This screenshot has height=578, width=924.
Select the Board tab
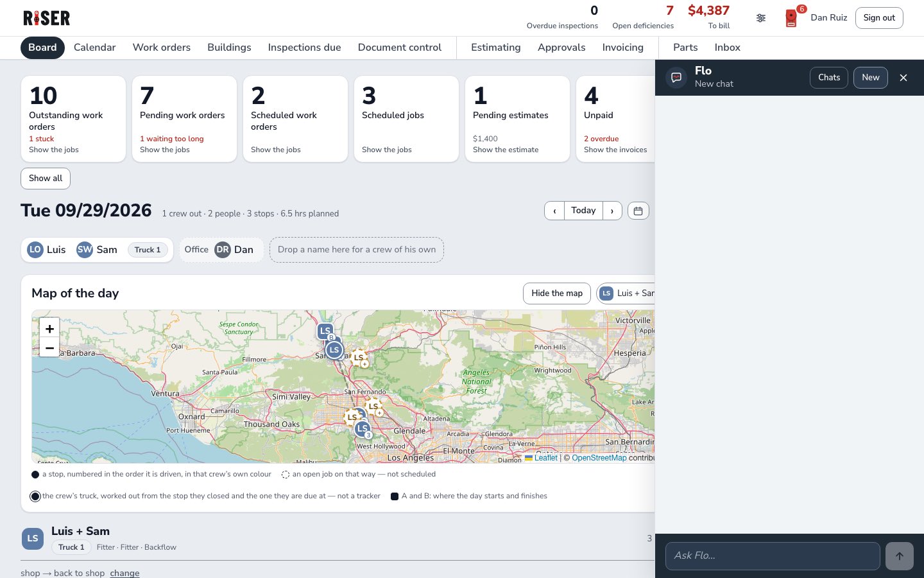[x=42, y=48]
